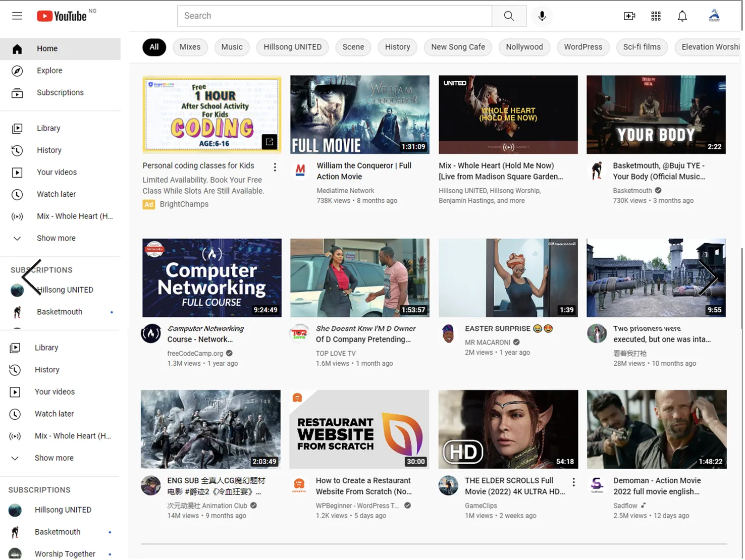Open the YouTube apps grid

tap(657, 16)
